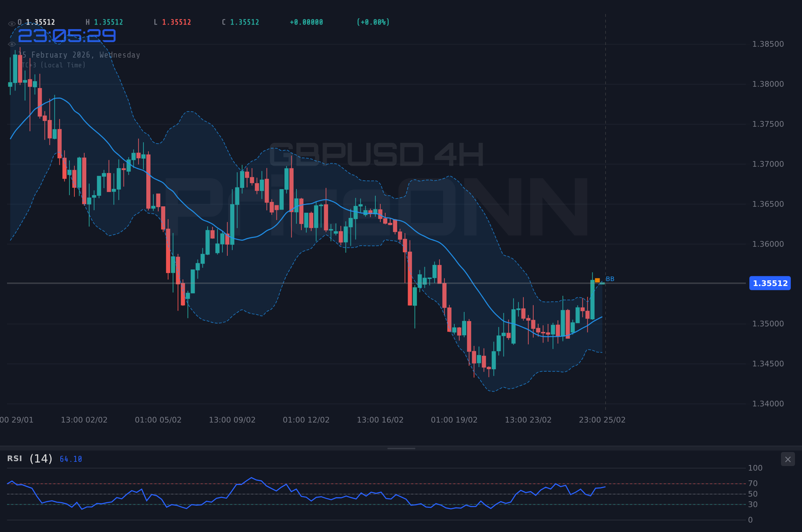Image resolution: width=802 pixels, height=532 pixels.
Task: Click the orange BB marker next to last candle
Action: pos(597,280)
